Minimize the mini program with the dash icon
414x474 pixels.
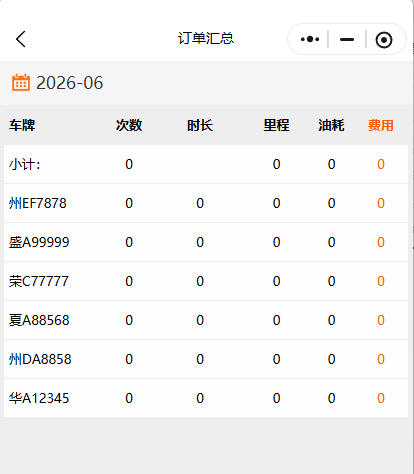pyautogui.click(x=347, y=39)
